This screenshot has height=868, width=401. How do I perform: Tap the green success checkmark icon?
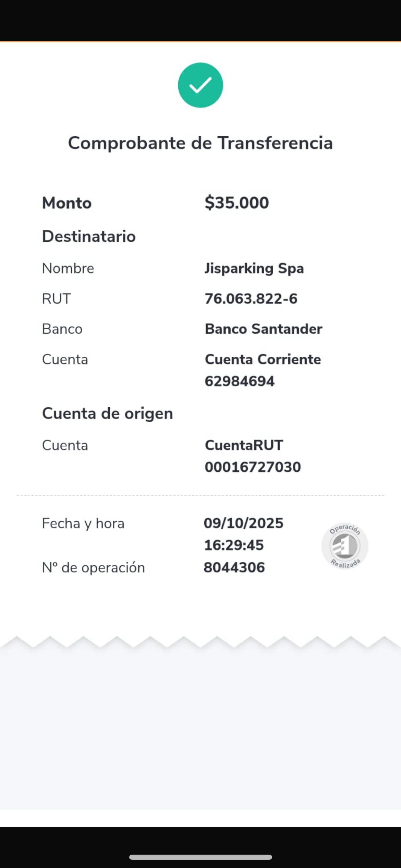[x=200, y=85]
